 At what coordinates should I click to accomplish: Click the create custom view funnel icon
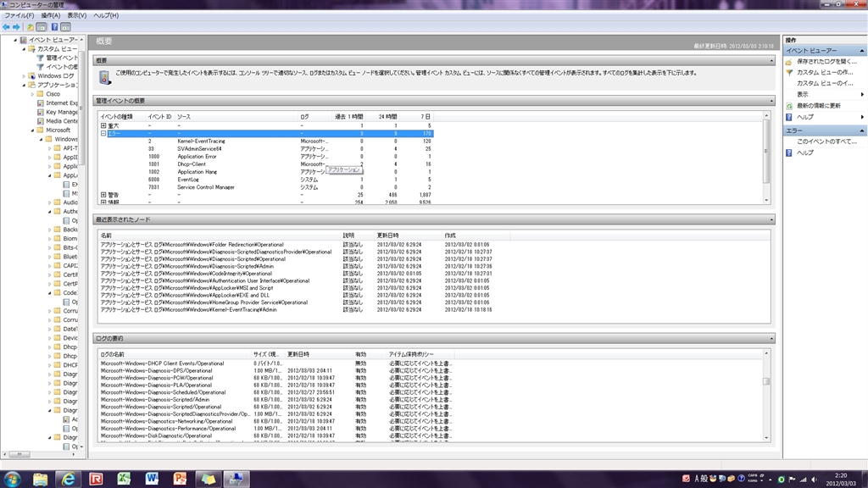(x=789, y=73)
